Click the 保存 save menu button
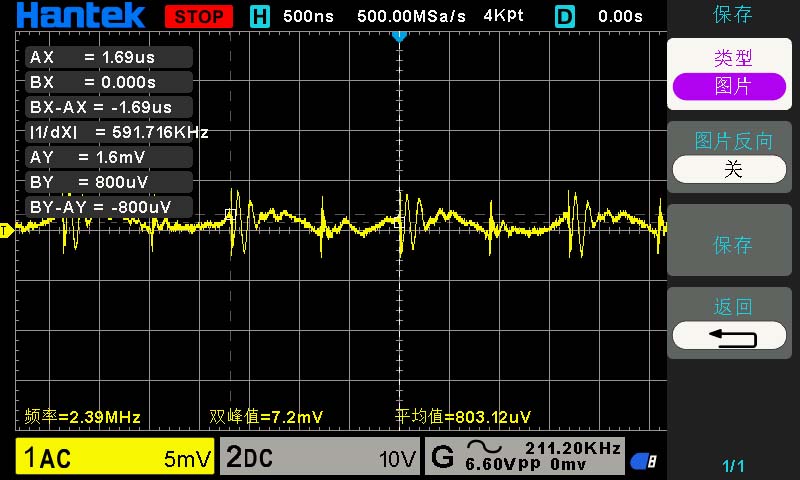This screenshot has height=480, width=800. pyautogui.click(x=730, y=240)
